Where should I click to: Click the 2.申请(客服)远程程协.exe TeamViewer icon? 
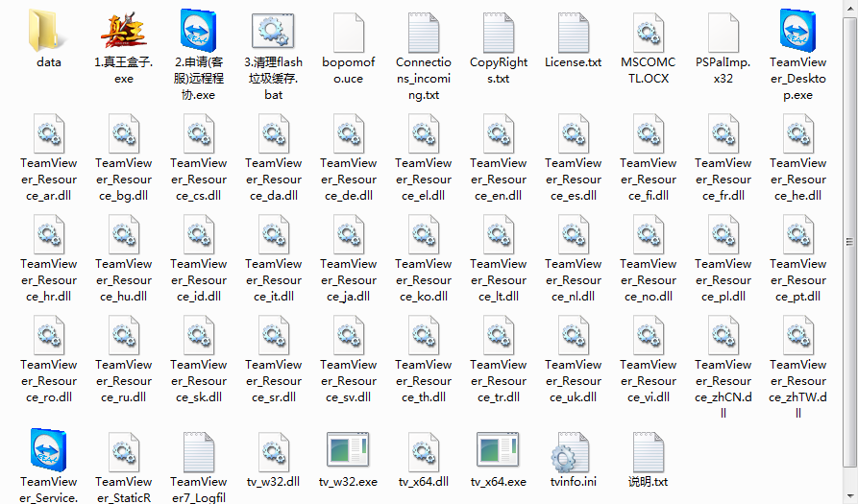tap(199, 31)
